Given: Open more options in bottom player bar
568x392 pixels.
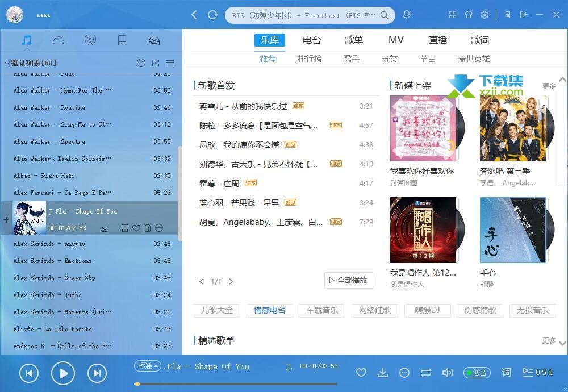Looking at the screenshot, I should coord(404,373).
